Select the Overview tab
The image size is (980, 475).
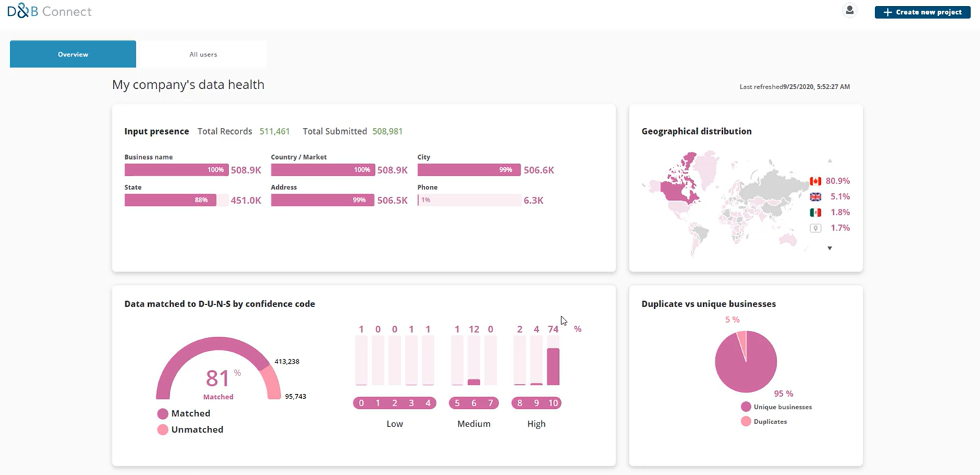tap(73, 54)
